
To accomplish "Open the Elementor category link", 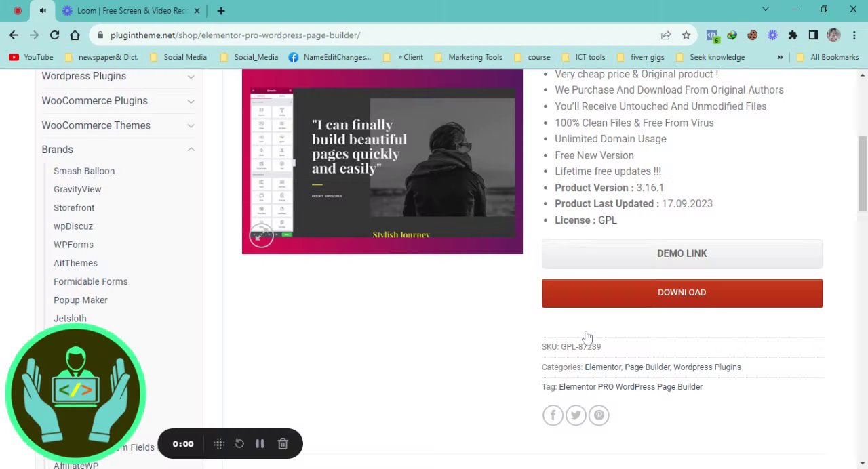I will tap(603, 367).
